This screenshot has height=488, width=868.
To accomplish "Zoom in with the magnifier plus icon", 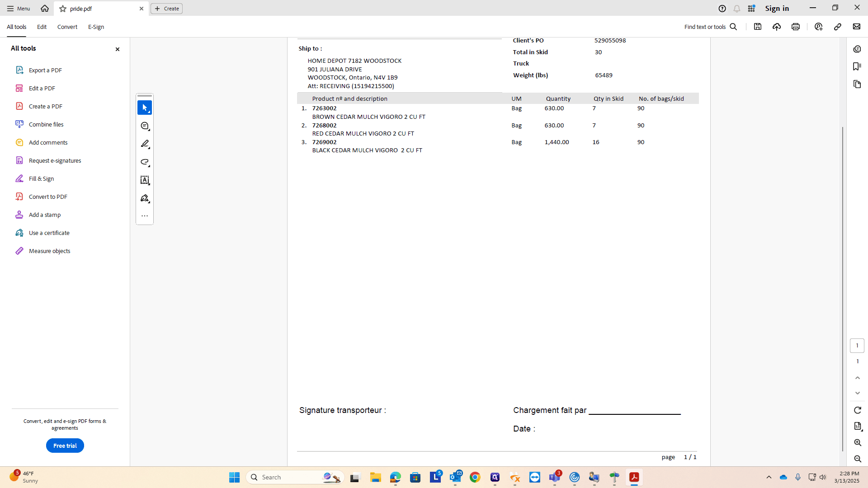I will coord(858,442).
